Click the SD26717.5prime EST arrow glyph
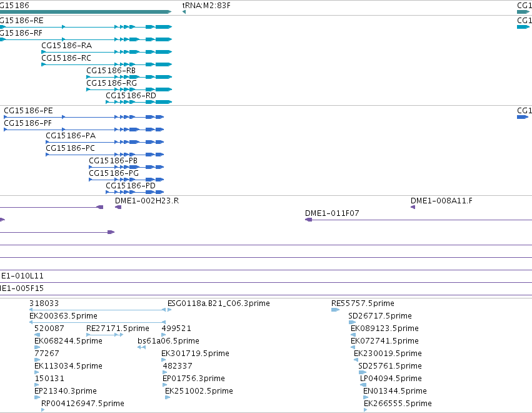532x413 pixels. tap(352, 322)
